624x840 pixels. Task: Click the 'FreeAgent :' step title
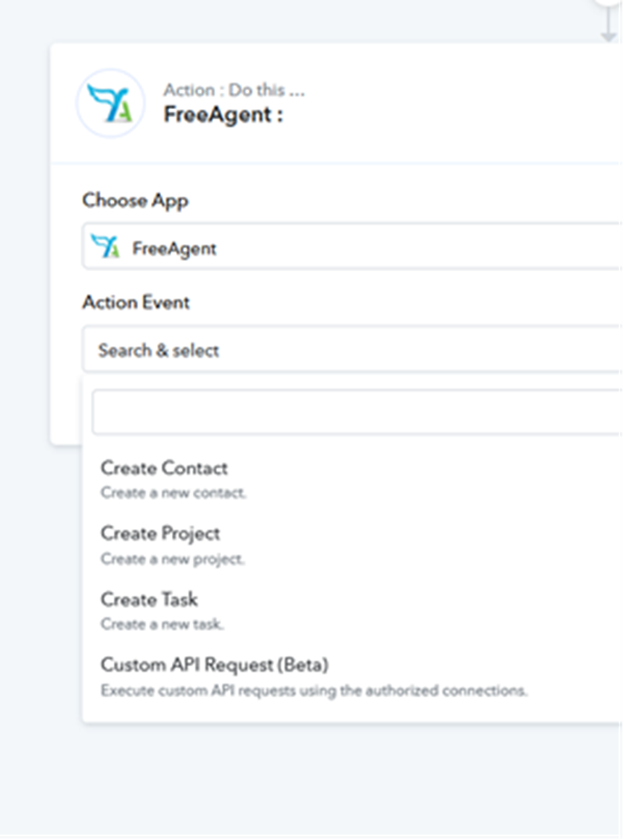pyautogui.click(x=223, y=115)
